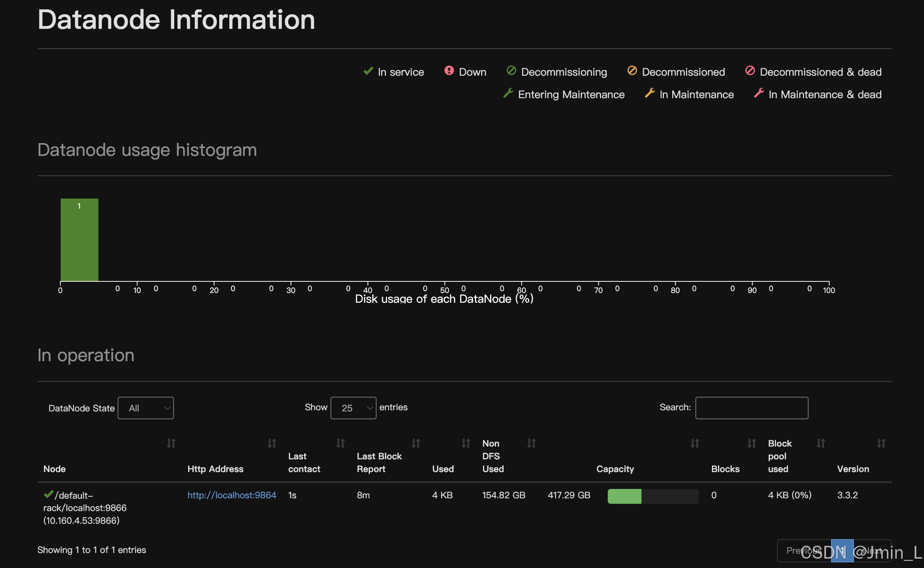
Task: Click the green checkmark beside the datanode entry
Action: coord(48,494)
